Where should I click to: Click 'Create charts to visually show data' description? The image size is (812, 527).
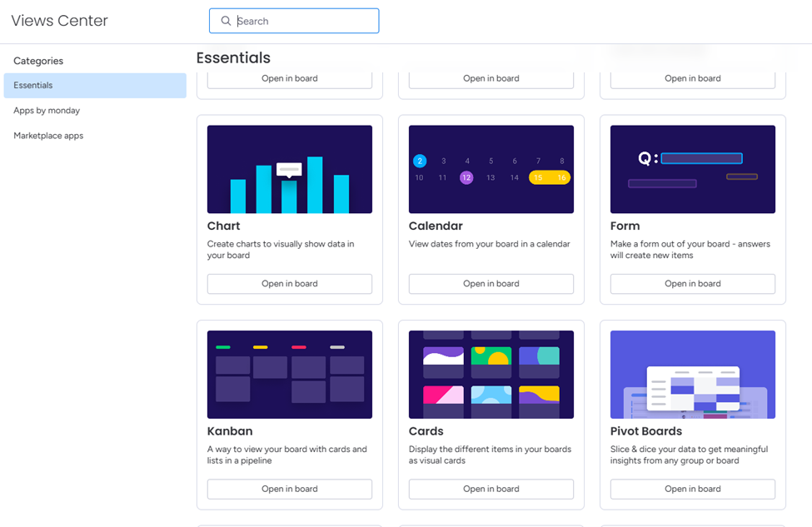click(281, 250)
